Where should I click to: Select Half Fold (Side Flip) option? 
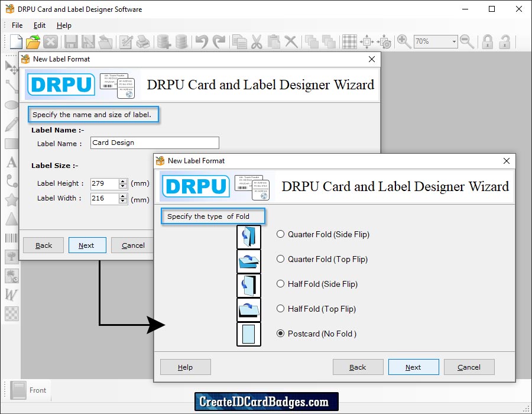317,284
